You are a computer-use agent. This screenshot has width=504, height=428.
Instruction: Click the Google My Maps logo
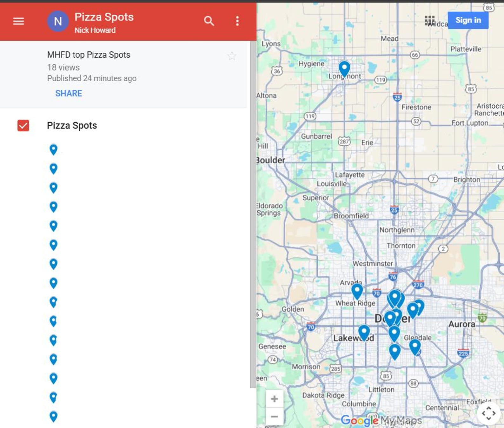[381, 420]
